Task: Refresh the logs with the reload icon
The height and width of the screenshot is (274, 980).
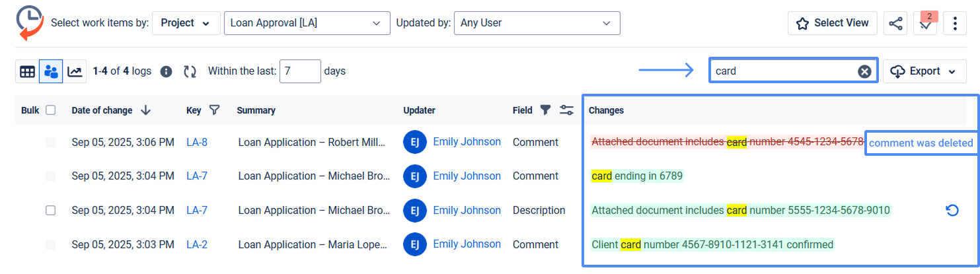Action: click(x=190, y=71)
